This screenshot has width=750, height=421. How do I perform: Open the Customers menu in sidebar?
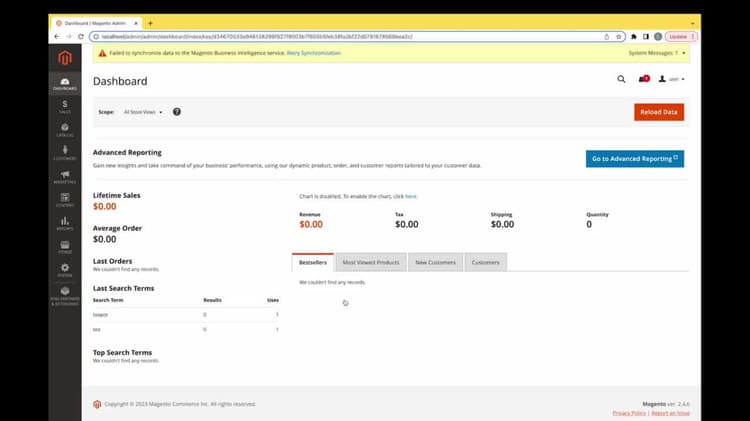click(x=65, y=153)
